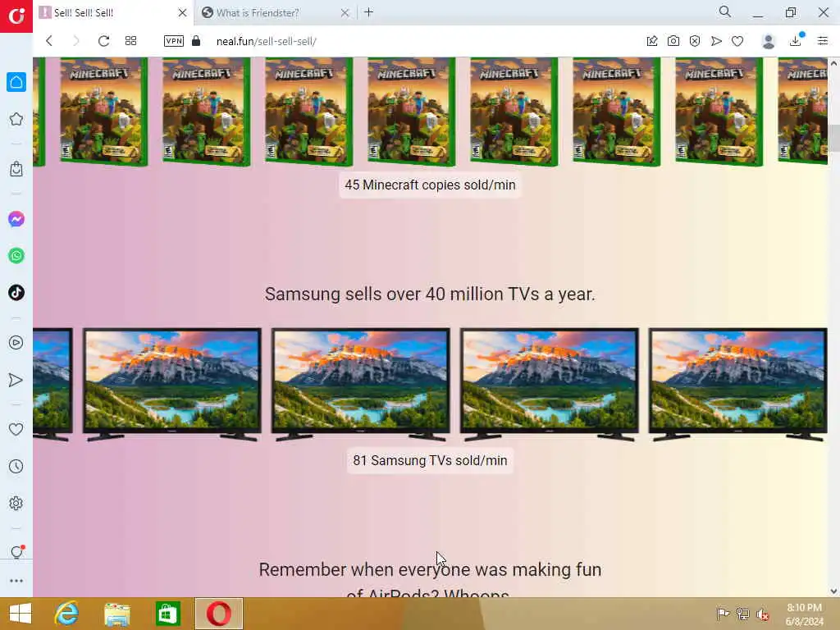Toggle the VPN badge in address bar

(x=174, y=41)
